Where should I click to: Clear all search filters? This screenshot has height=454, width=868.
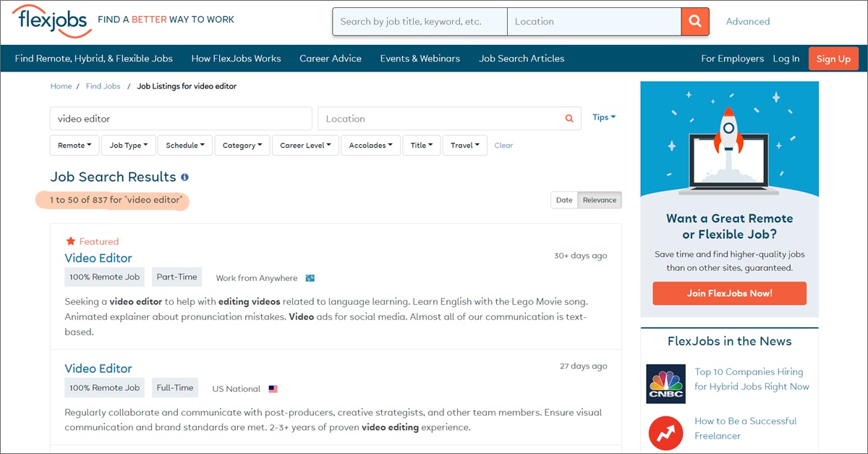[503, 146]
